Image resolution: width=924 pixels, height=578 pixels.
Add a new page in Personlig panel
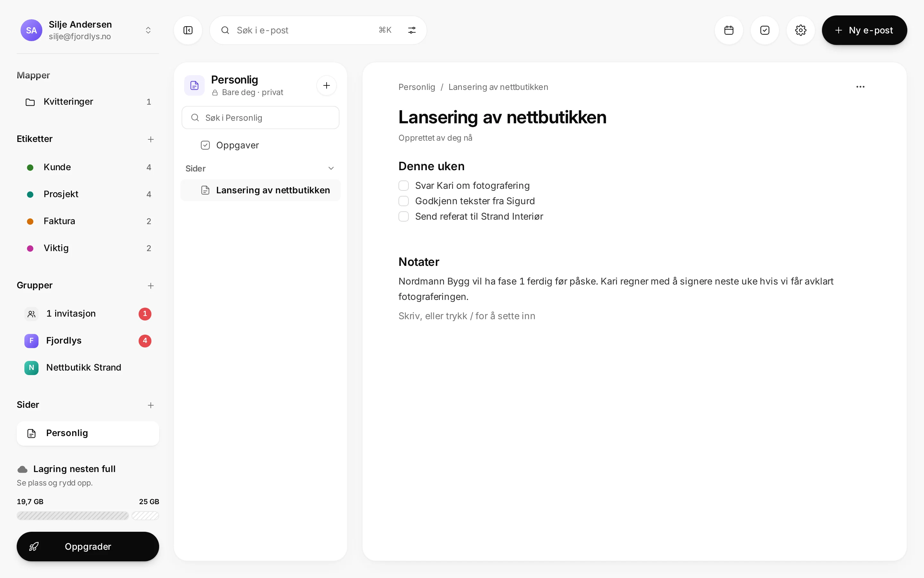tap(327, 85)
